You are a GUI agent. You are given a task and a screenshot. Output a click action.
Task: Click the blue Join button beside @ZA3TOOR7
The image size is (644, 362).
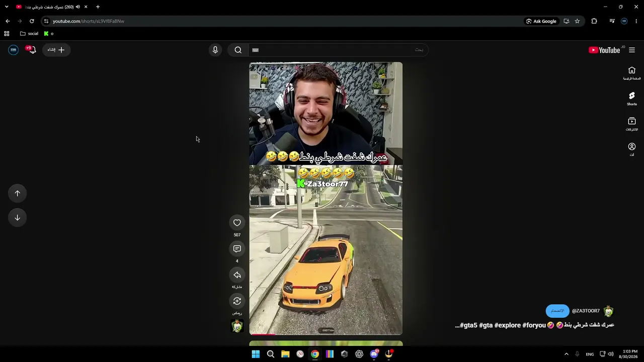[557, 311]
